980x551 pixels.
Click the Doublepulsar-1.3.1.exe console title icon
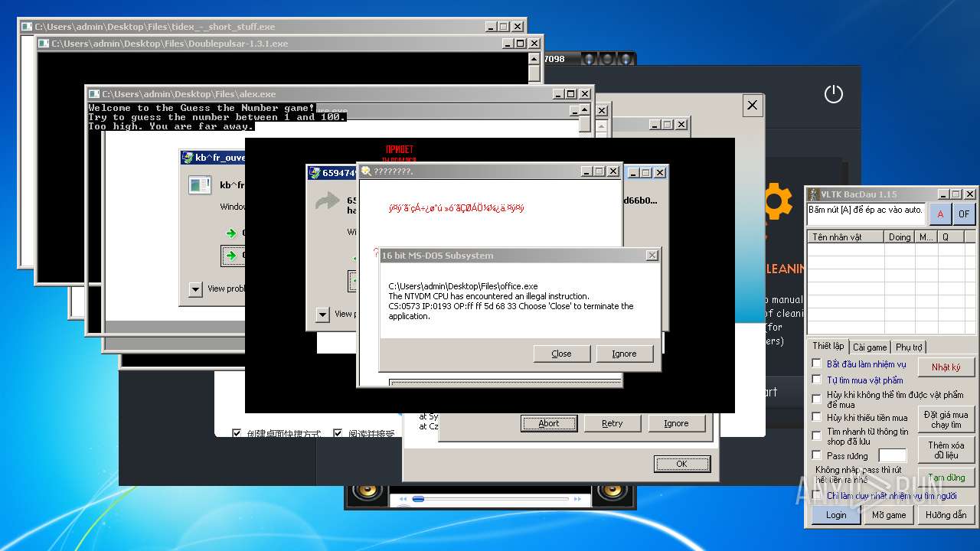click(x=45, y=44)
